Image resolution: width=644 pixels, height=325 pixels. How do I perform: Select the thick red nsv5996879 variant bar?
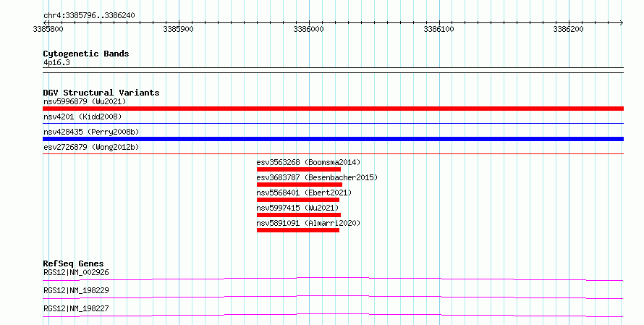click(x=333, y=109)
